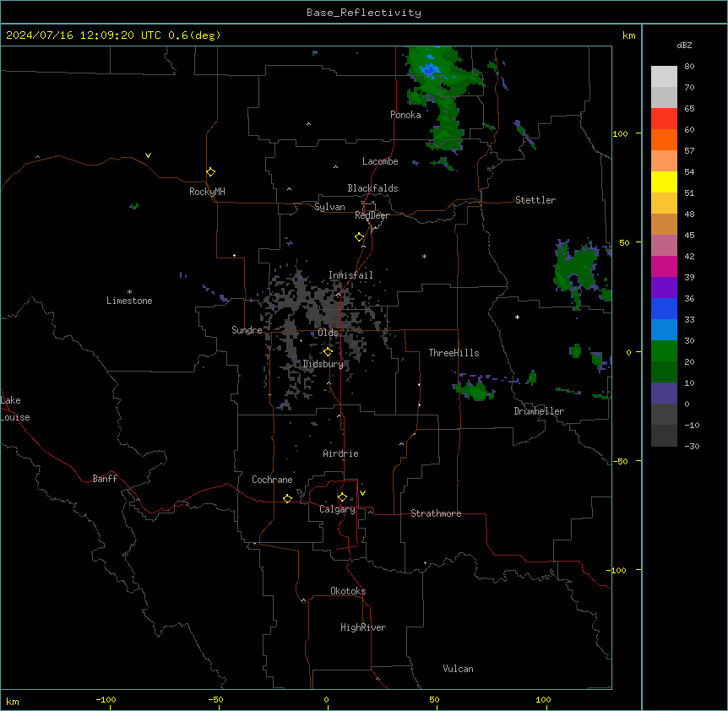Click the Ponoka city label
The height and width of the screenshot is (711, 728).
tap(405, 115)
